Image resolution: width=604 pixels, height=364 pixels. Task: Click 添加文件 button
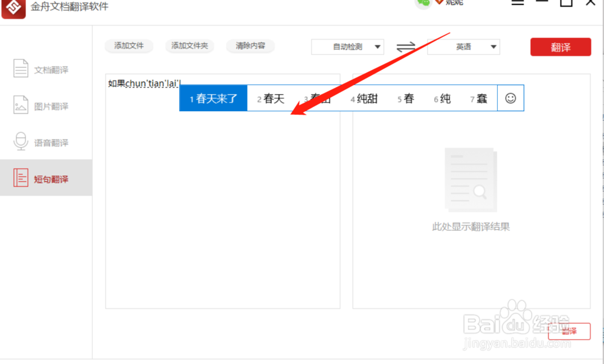pos(129,46)
